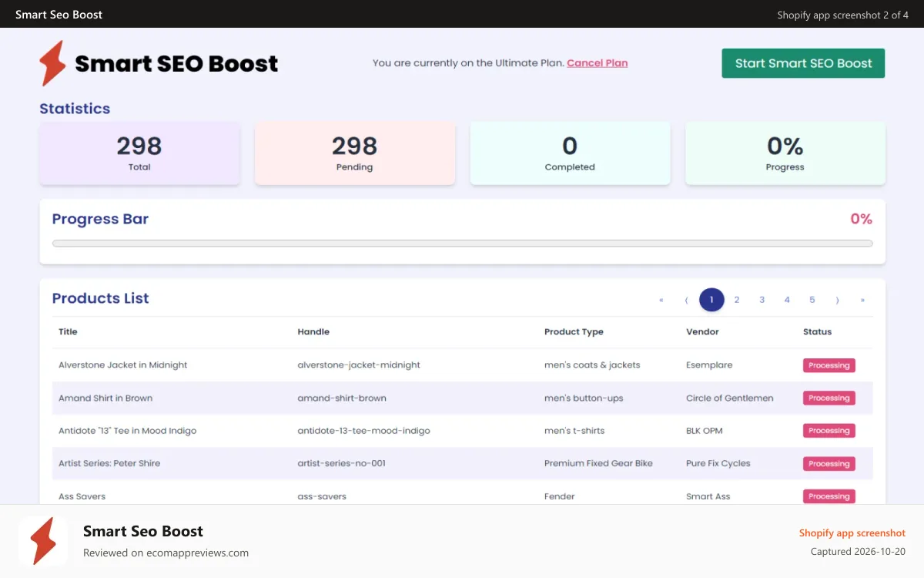Select Alverstone Jacket in Midnight title

(123, 365)
